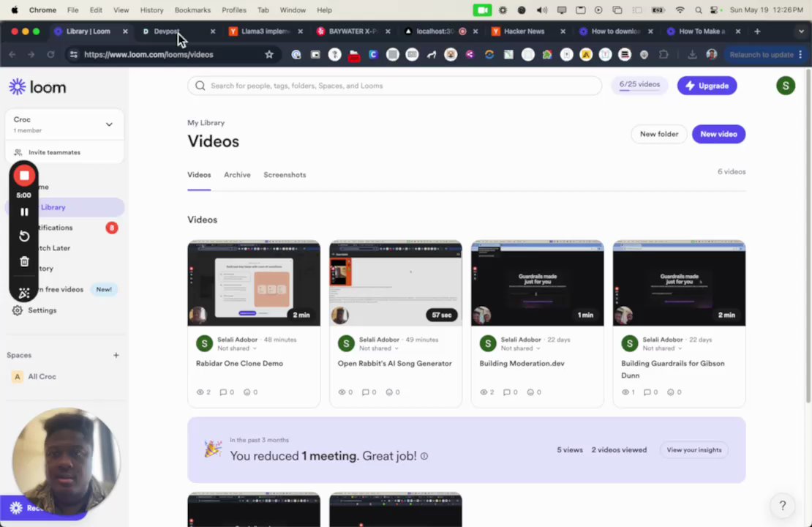The height and width of the screenshot is (527, 812).
Task: Bookmark page with the star icon
Action: pyautogui.click(x=268, y=54)
